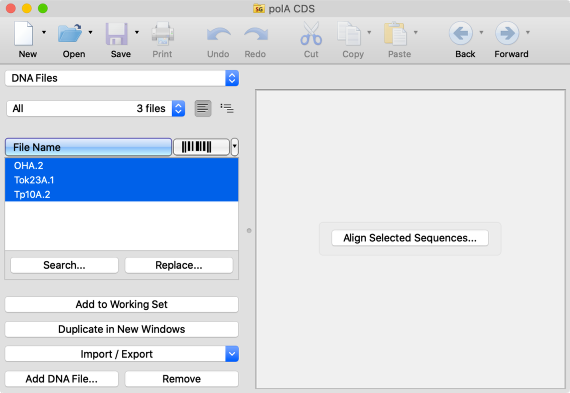Viewport: 570px width, 393px height.
Task: Minimize the polA CDS window
Action: [x=27, y=8]
